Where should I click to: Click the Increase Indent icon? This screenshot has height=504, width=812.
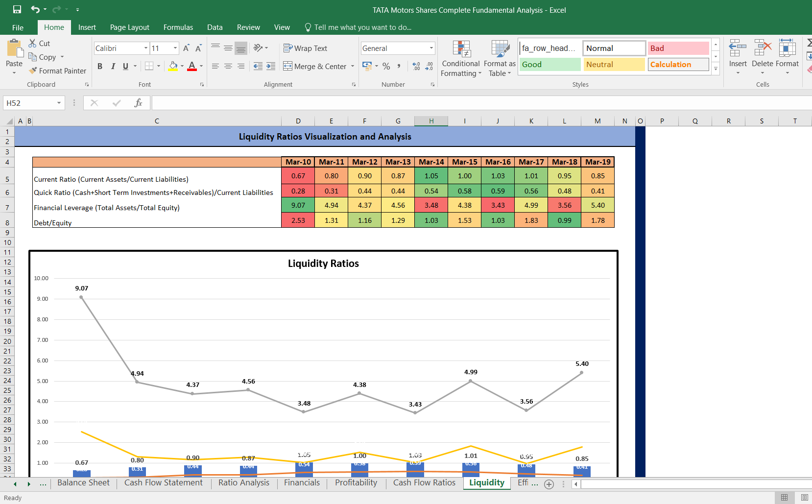[x=271, y=66]
